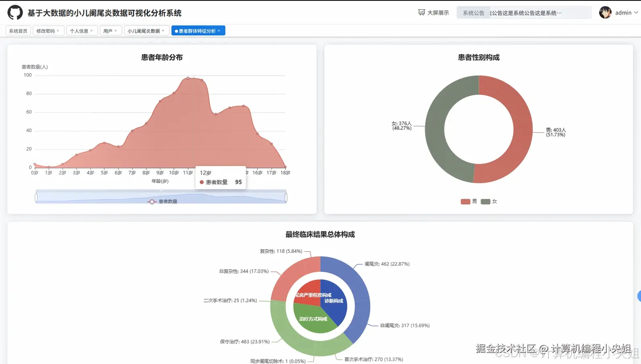Image resolution: width=641 pixels, height=364 pixels.
Task: Click the 男: 403人 (51.73%) label
Action: point(556,132)
